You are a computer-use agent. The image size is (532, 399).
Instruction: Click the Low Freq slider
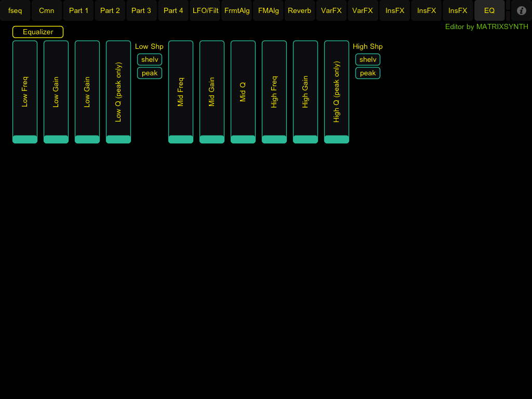(25, 92)
